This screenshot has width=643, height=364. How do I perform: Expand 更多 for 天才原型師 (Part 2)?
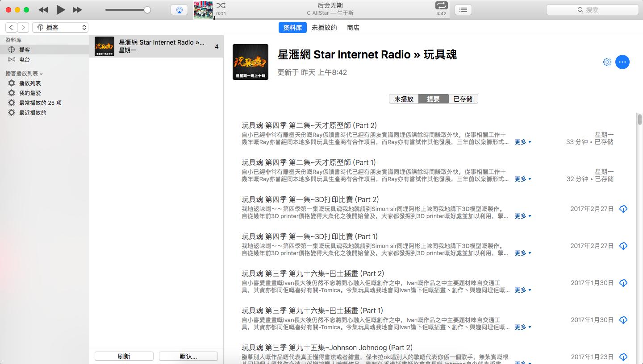[x=522, y=141]
